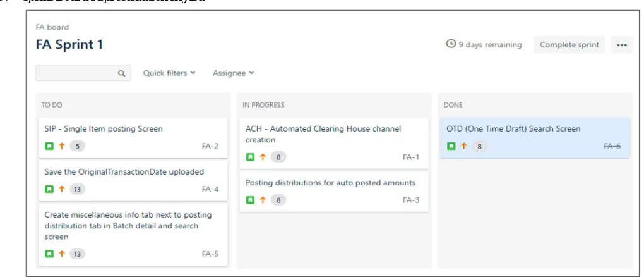Click the priority arrow on FA-4 card
The height and width of the screenshot is (277, 644).
click(x=62, y=189)
